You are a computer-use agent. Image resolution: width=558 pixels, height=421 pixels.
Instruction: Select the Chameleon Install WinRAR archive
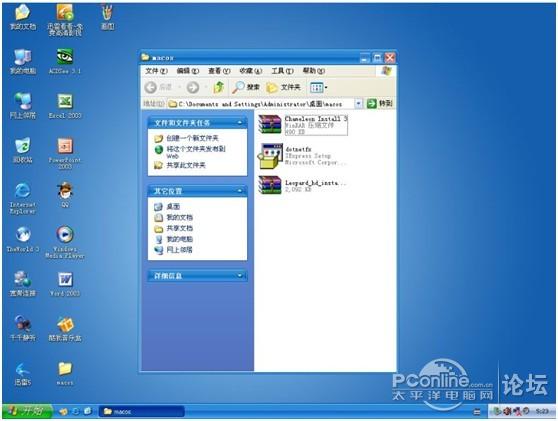point(303,125)
